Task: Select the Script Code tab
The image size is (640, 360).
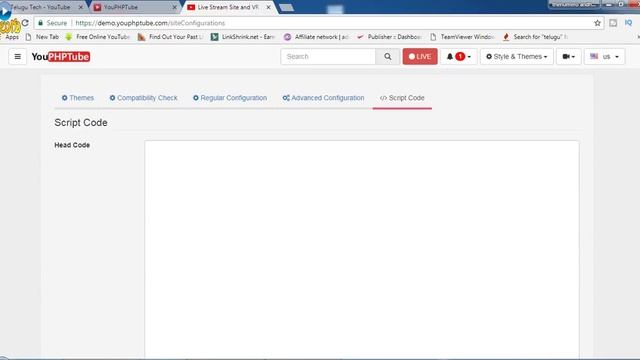Action: click(402, 98)
